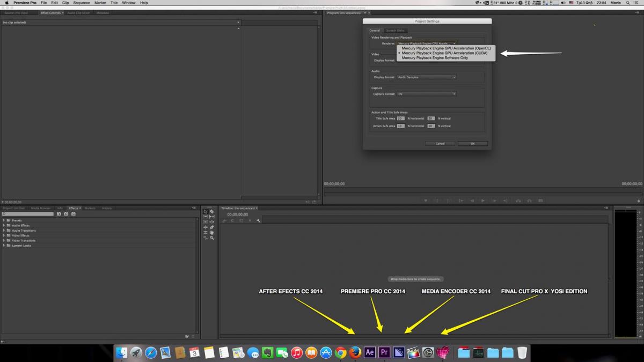Choose Mercury Playback Engine Software Only

[x=435, y=58]
